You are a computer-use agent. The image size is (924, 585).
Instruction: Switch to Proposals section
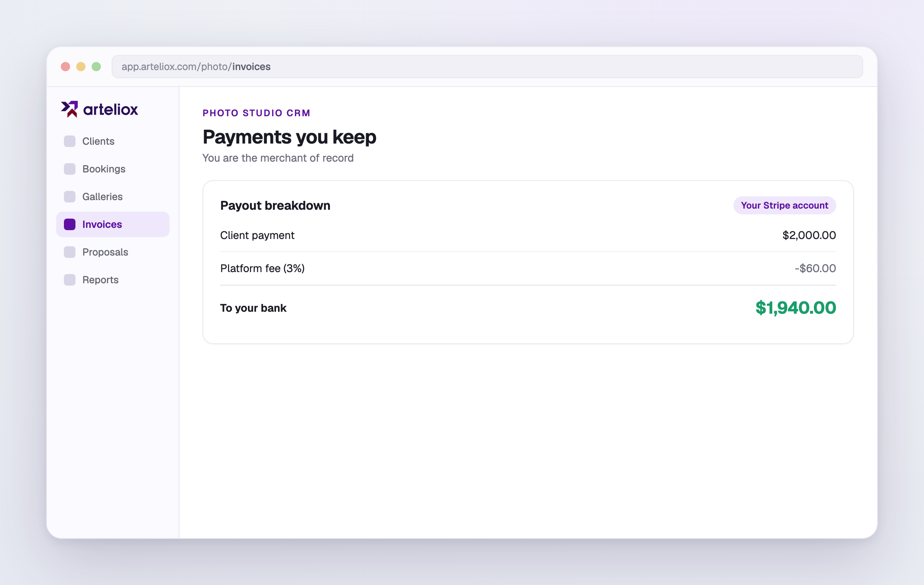click(x=113, y=252)
